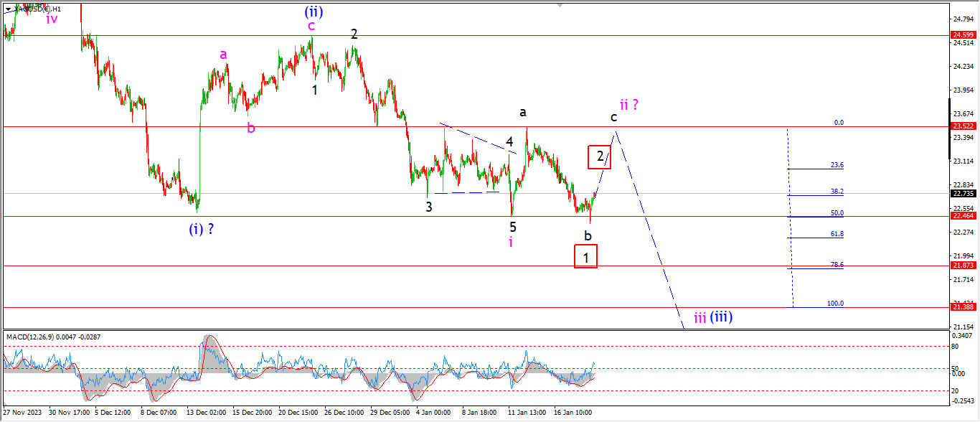Select the black wave 5 label
Screen dimensions: 980x422
[513, 227]
